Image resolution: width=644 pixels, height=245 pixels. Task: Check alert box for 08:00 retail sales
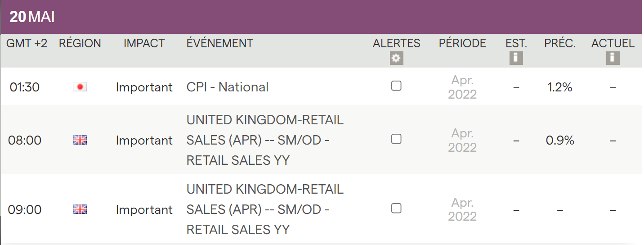click(396, 139)
